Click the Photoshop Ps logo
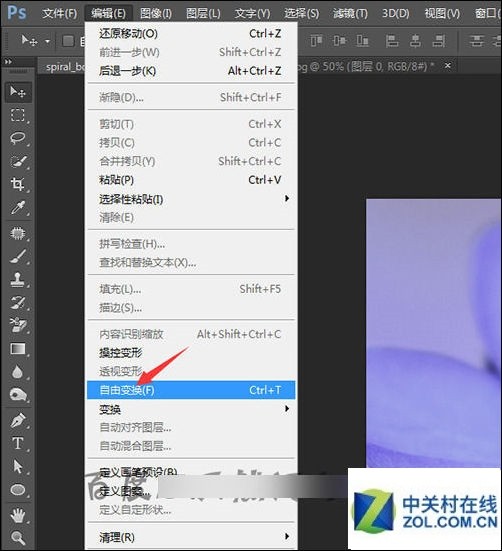The image size is (502, 551). tap(17, 13)
